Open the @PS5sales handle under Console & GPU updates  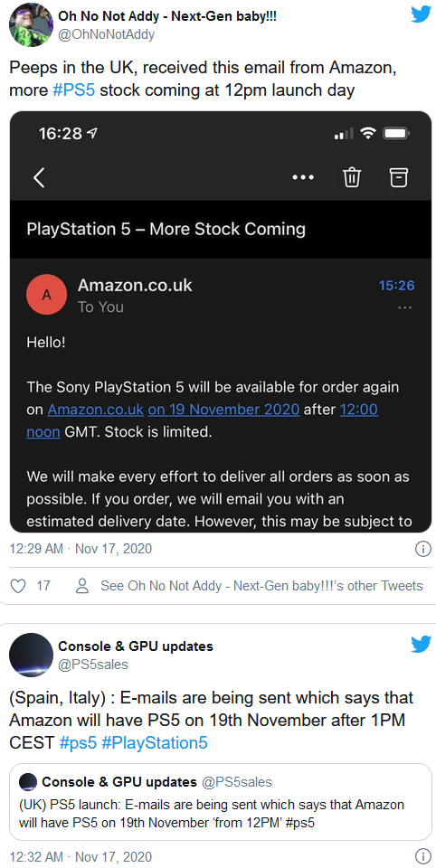[x=93, y=665]
